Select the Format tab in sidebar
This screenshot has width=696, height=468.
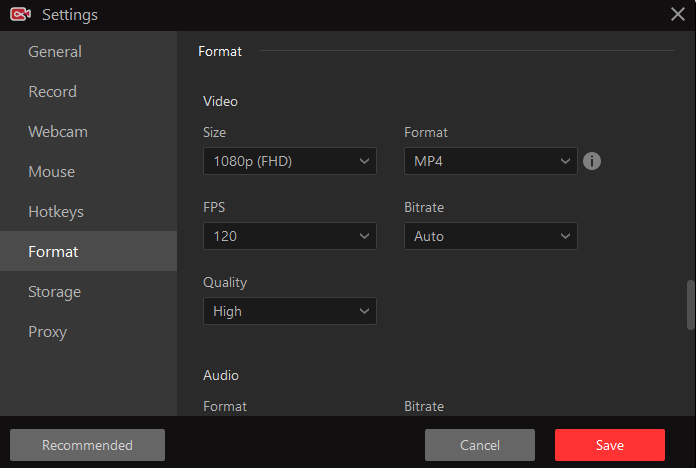(54, 252)
